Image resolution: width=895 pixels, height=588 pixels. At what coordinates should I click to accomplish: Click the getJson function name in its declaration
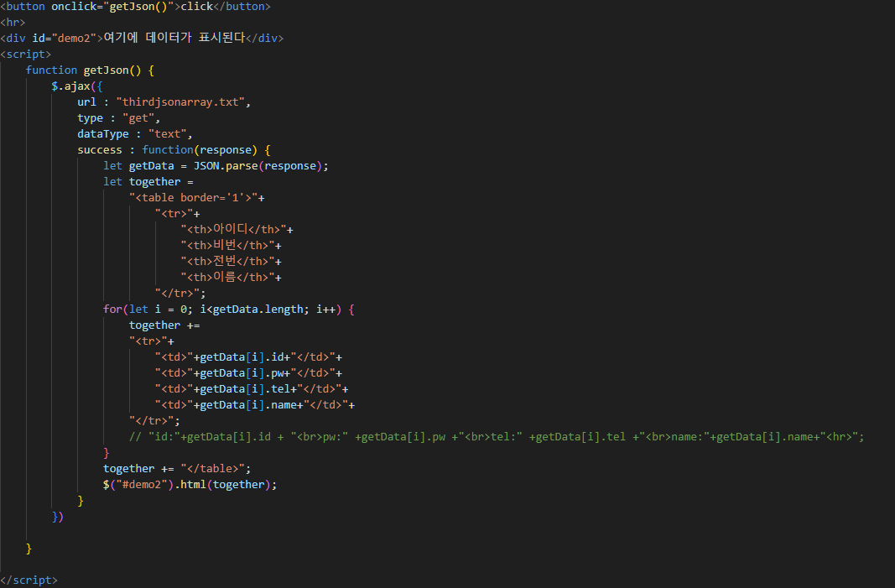[x=107, y=70]
